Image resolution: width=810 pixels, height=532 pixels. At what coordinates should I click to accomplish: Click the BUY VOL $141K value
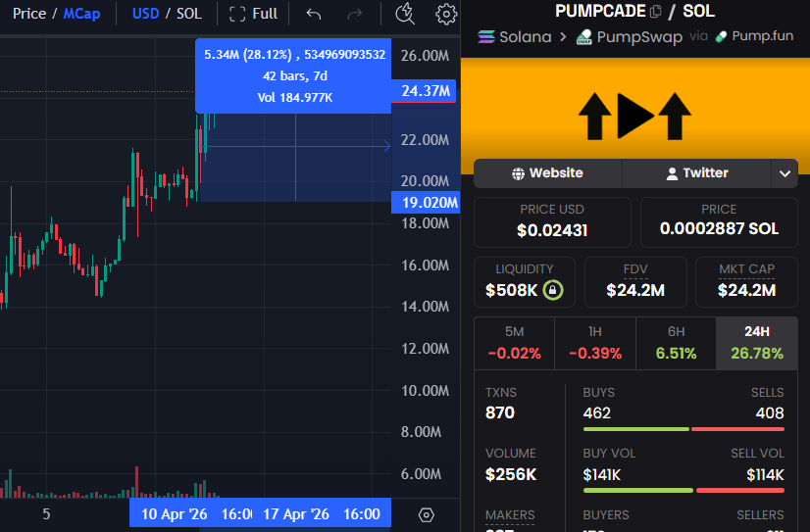tap(602, 475)
